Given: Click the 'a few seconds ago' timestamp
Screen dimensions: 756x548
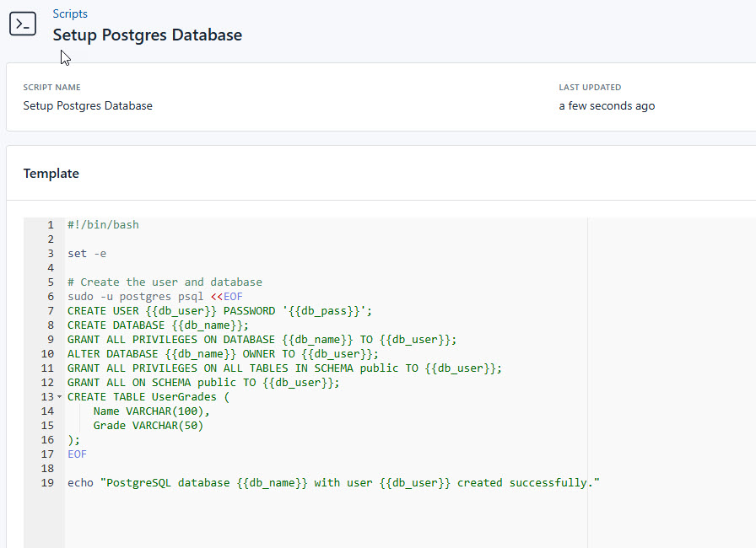Looking at the screenshot, I should coord(607,105).
